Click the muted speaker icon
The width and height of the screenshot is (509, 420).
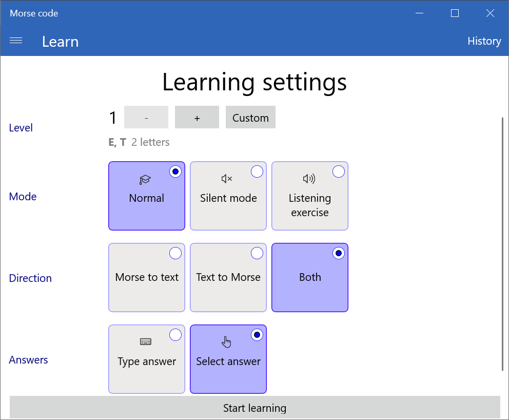[227, 179]
